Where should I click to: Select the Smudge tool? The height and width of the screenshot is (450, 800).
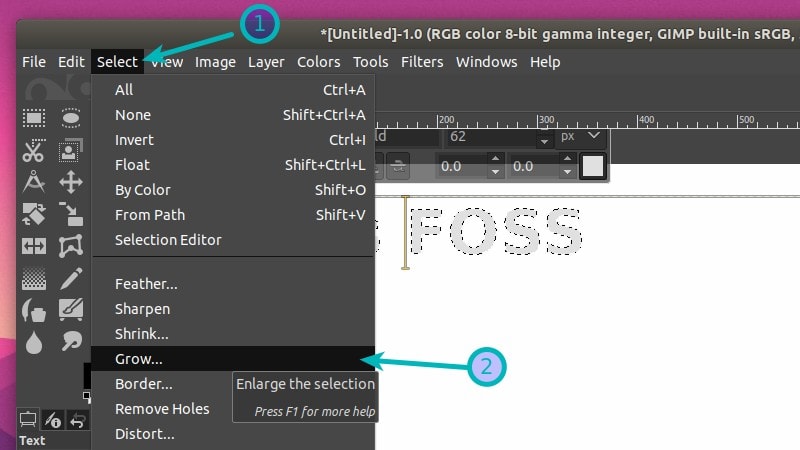click(x=70, y=341)
